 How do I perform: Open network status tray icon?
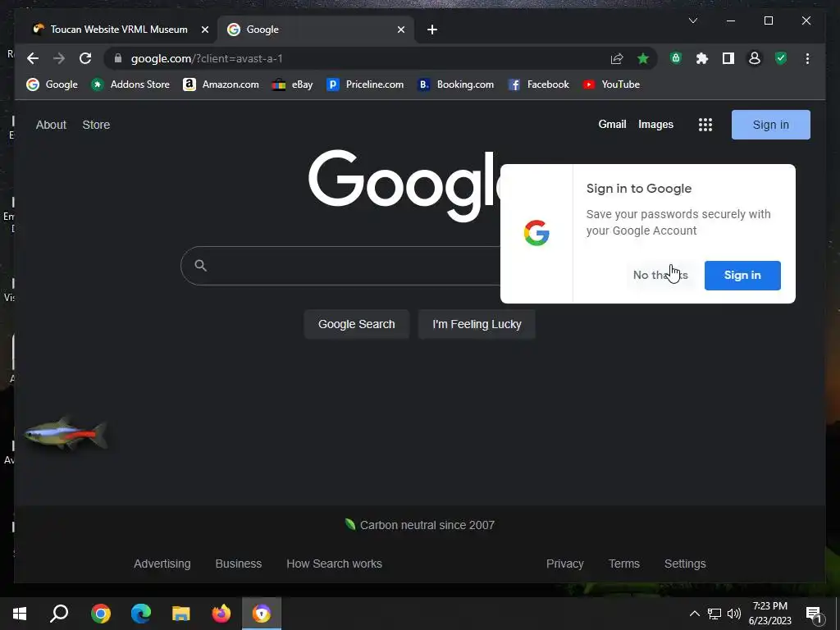(714, 614)
